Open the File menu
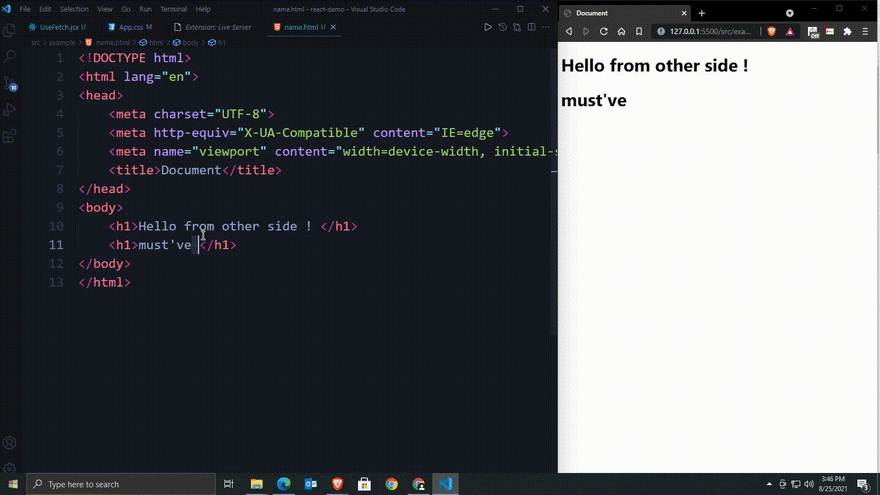Screen dimensions: 880x495 point(25,9)
